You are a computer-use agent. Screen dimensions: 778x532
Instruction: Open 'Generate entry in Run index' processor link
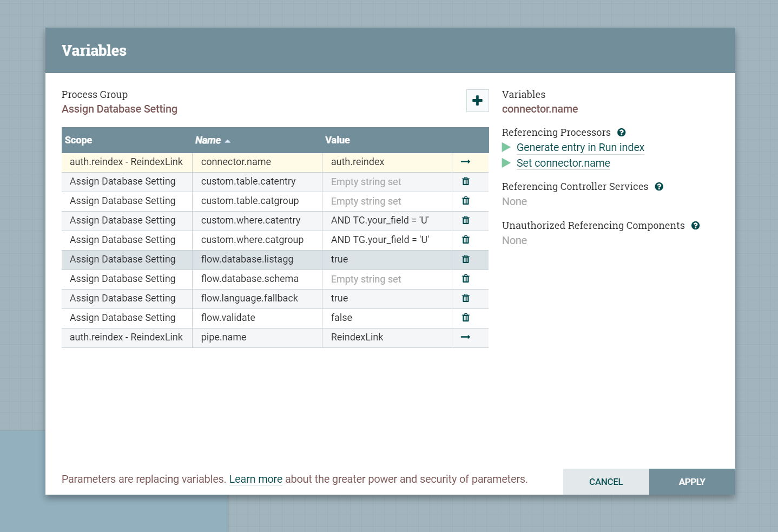coord(580,148)
